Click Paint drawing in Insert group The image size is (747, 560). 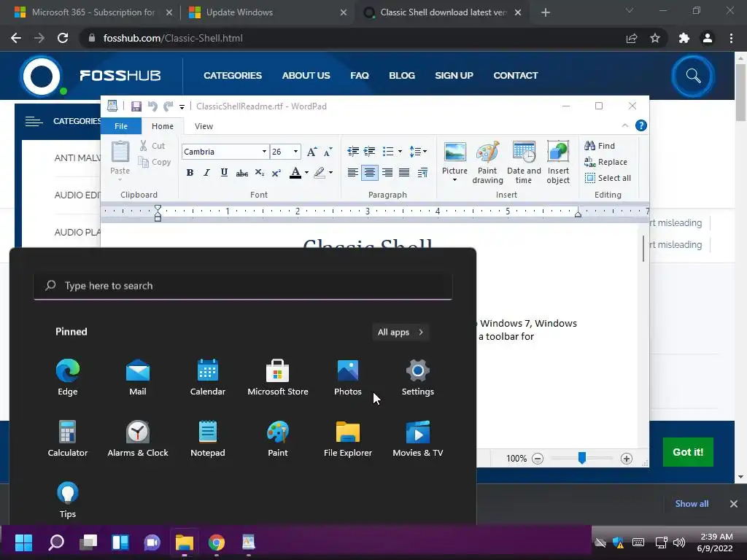click(x=487, y=163)
